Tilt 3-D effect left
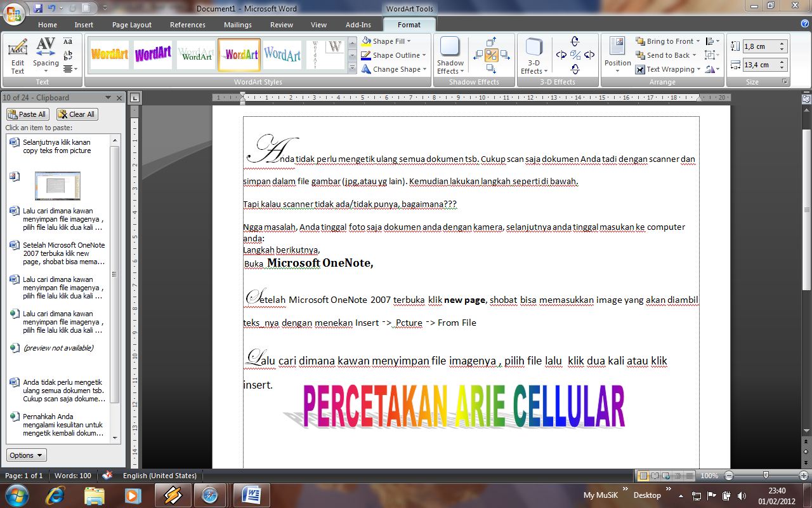 coord(561,55)
